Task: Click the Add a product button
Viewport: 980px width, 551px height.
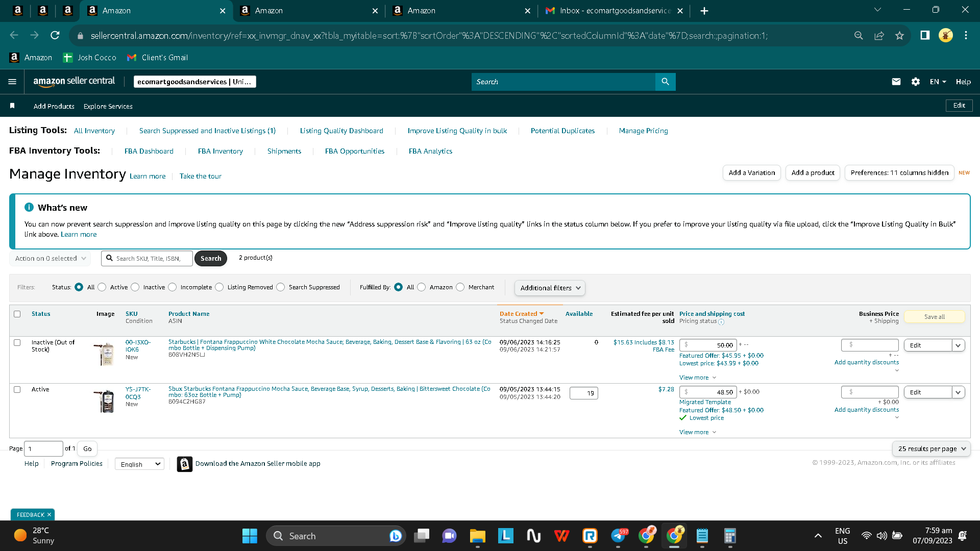Action: tap(813, 173)
